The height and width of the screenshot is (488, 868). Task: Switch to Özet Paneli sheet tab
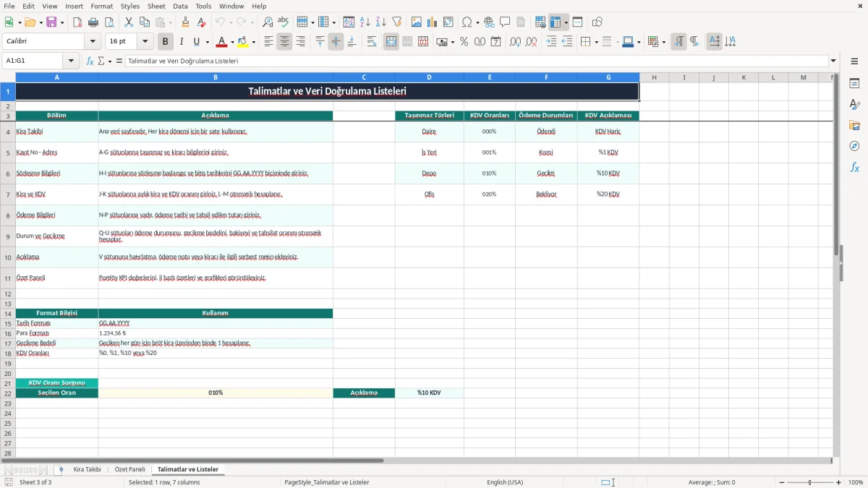pyautogui.click(x=130, y=469)
